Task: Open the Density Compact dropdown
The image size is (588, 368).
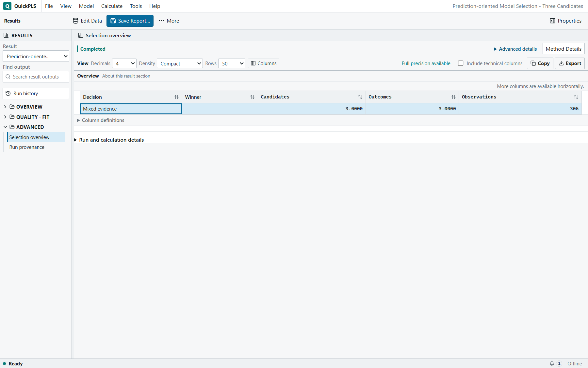Action: [180, 63]
